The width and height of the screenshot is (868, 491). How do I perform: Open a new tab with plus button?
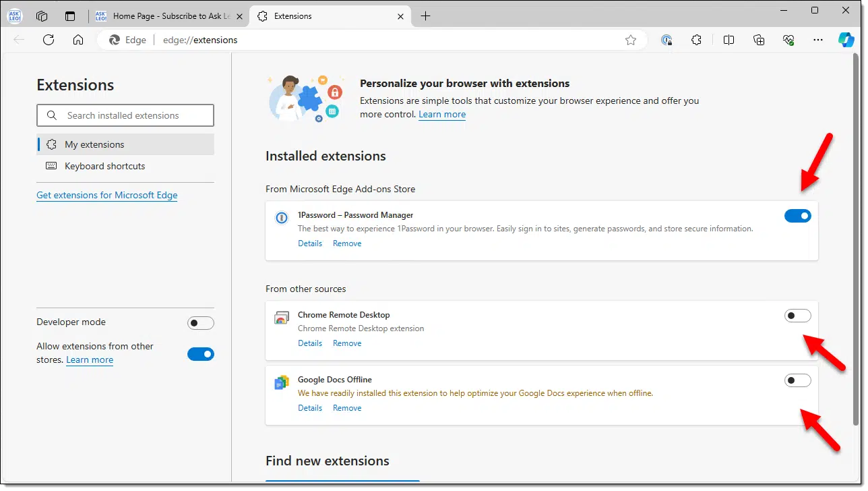point(425,16)
